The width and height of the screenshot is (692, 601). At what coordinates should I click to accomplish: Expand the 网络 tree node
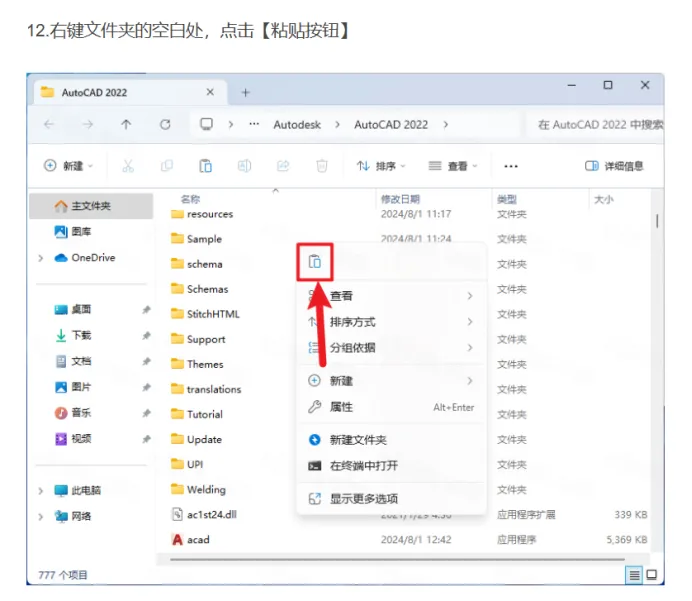point(41,516)
